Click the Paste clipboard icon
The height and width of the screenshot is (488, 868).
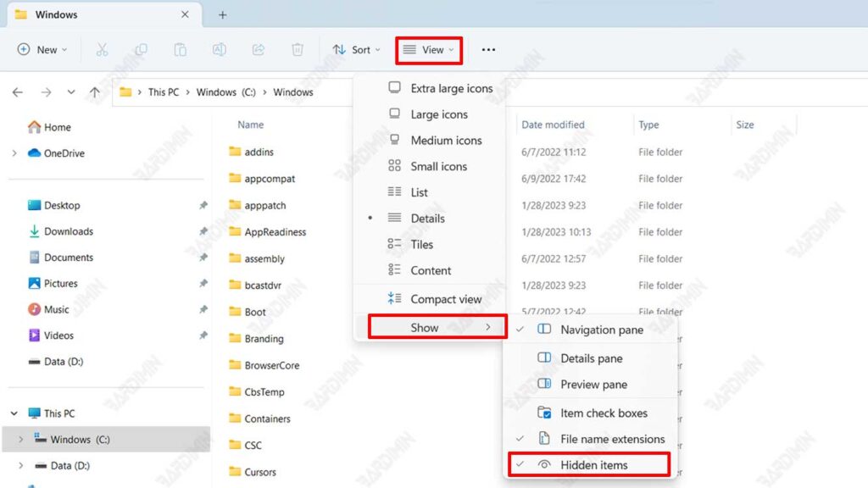(x=180, y=50)
